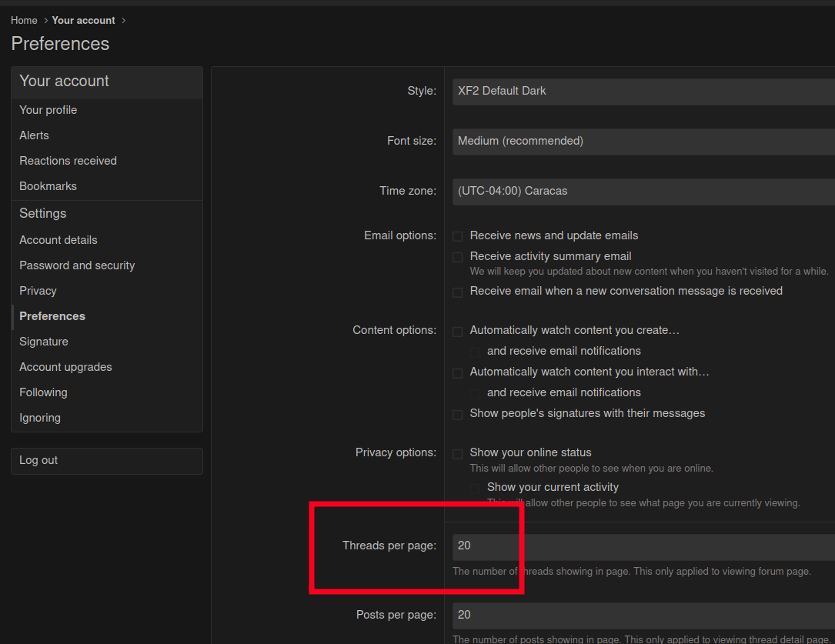The height and width of the screenshot is (644, 835).
Task: Go to the Alerts page
Action: [x=34, y=135]
